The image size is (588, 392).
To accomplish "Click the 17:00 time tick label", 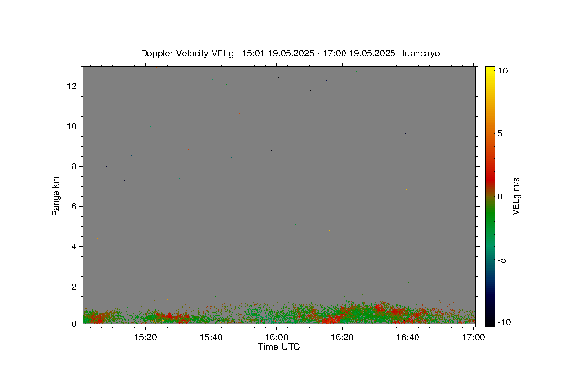I will (473, 337).
